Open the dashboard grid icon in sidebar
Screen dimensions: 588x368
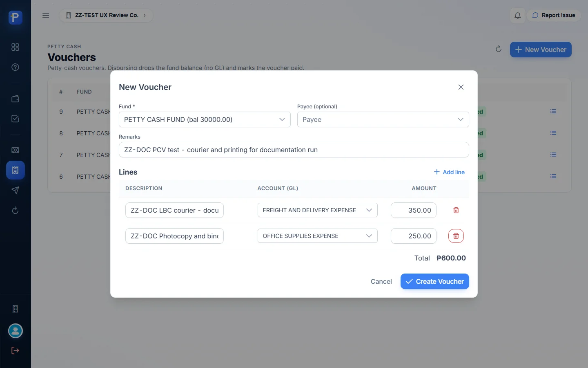[15, 47]
